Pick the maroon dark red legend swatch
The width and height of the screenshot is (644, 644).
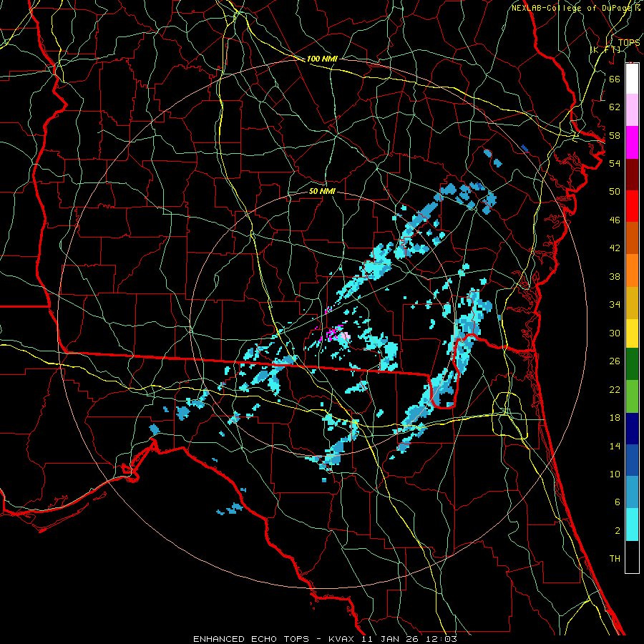pos(632,175)
